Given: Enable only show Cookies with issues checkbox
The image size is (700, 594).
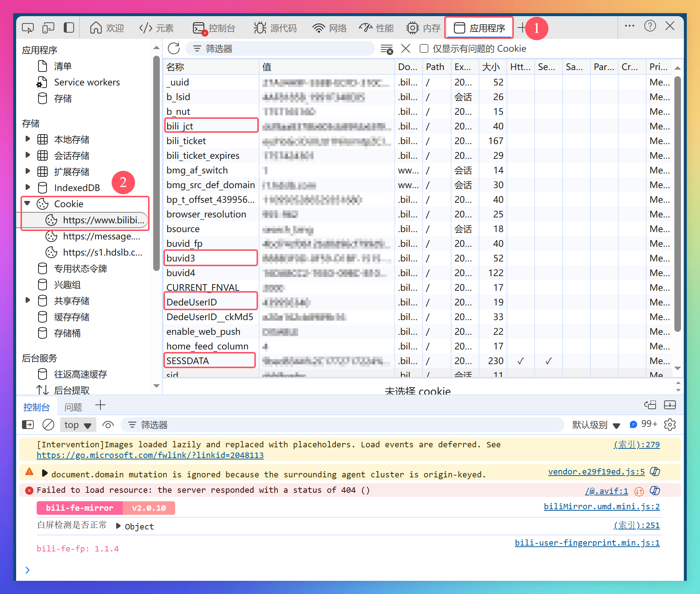Looking at the screenshot, I should click(x=424, y=48).
